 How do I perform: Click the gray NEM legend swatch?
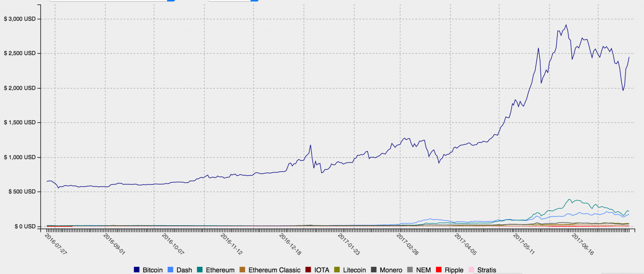410,270
